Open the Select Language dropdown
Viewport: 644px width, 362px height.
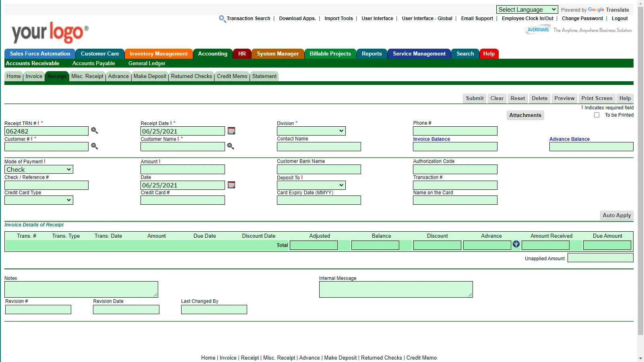click(526, 10)
